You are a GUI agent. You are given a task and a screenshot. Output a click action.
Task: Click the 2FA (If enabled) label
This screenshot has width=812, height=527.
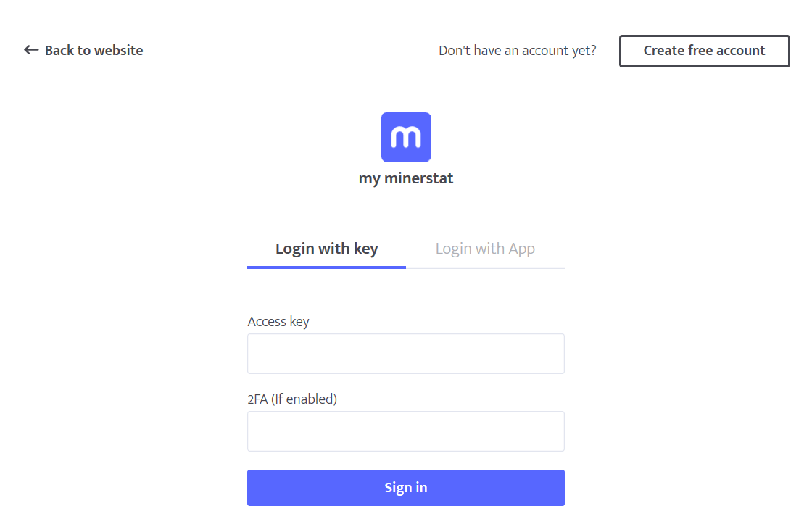[x=292, y=399]
